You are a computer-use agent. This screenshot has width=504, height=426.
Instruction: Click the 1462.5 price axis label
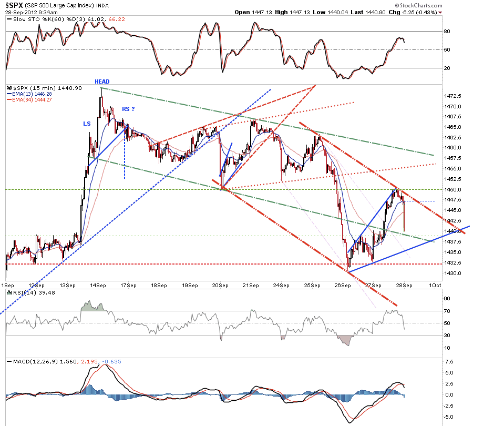click(x=452, y=137)
